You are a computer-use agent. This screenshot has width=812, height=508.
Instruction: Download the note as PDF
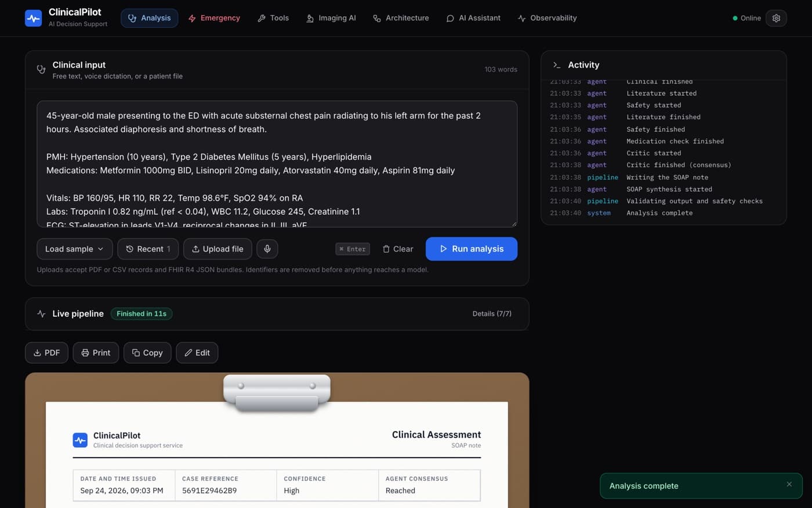(46, 352)
